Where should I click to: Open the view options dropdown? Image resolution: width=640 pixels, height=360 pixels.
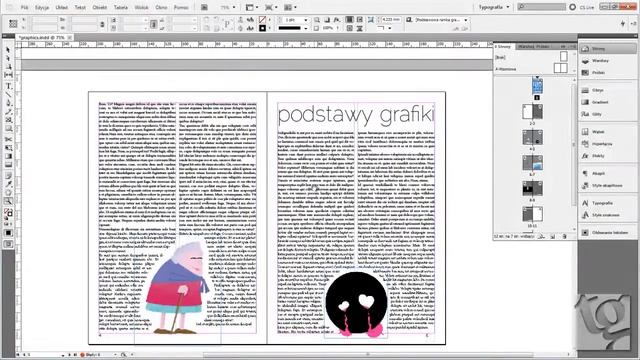click(251, 7)
